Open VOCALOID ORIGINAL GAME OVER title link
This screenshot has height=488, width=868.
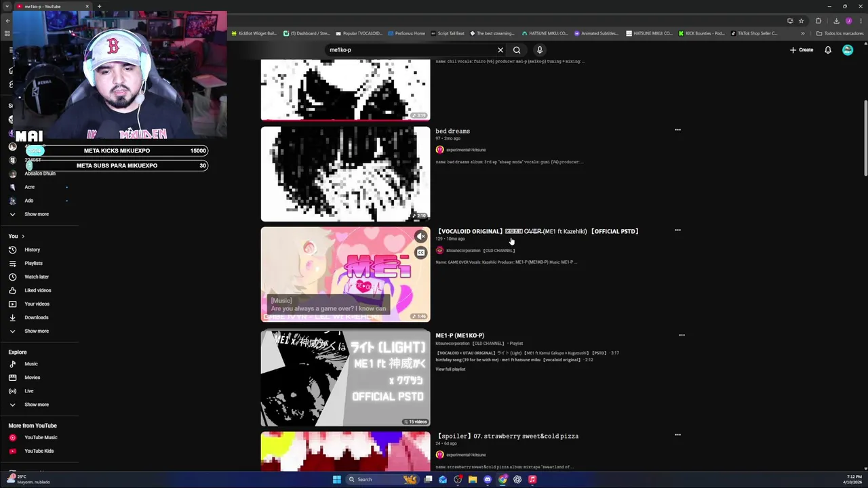[x=538, y=232]
